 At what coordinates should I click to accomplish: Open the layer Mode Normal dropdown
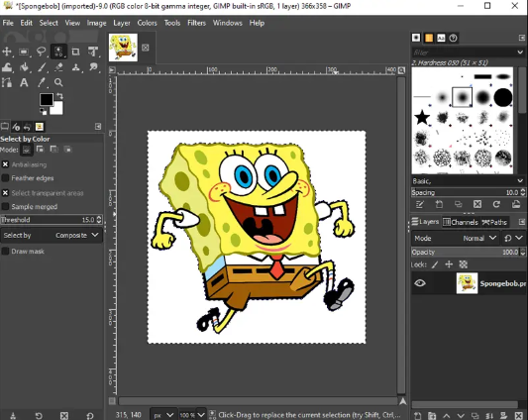[x=456, y=238]
